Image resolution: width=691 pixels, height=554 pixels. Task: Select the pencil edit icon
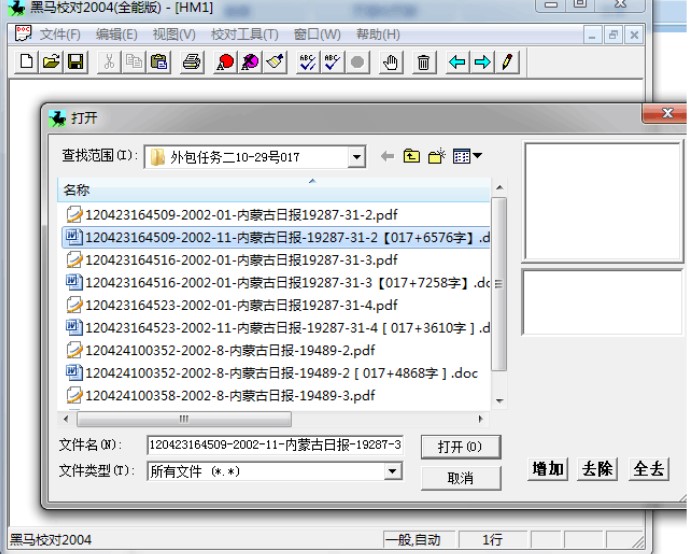507,62
